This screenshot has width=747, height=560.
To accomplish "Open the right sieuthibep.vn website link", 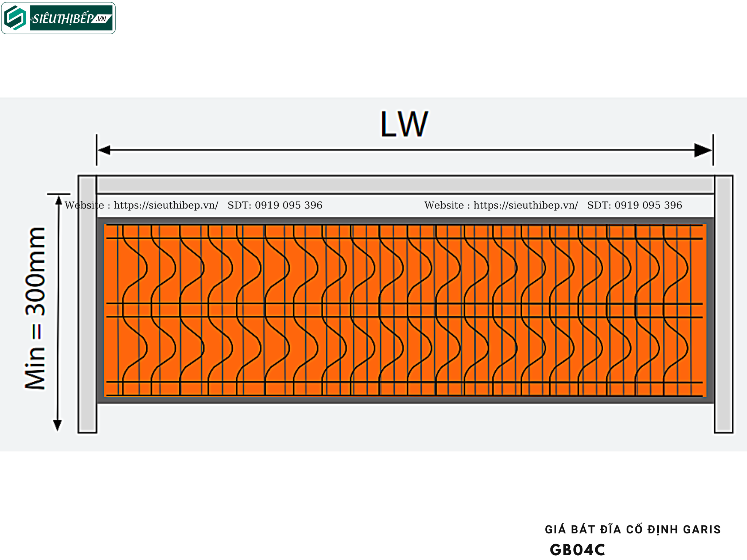I will tap(526, 205).
